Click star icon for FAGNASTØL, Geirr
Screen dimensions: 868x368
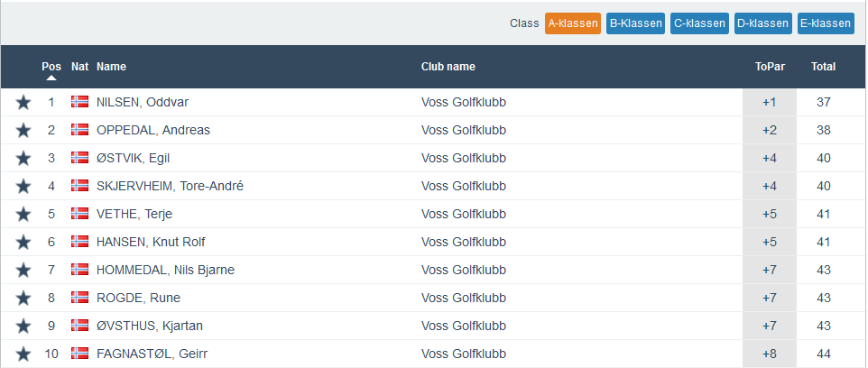click(x=23, y=354)
